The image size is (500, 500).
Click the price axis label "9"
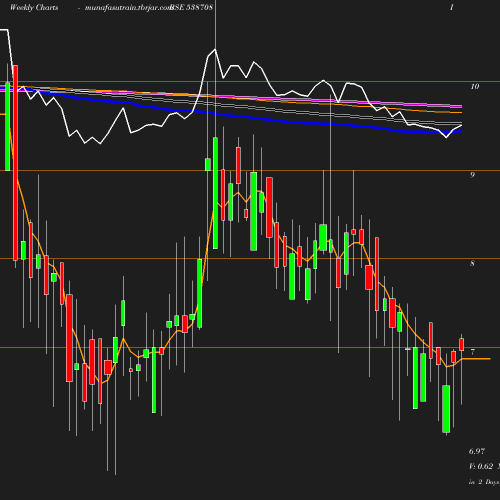pyautogui.click(x=472, y=175)
